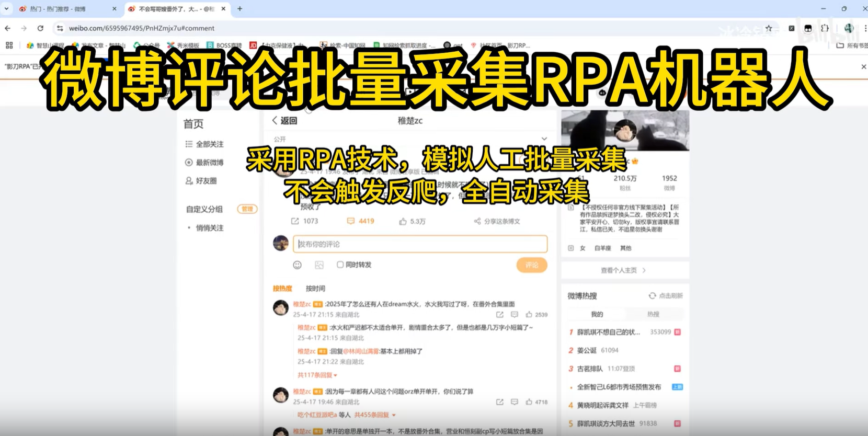Image resolution: width=868 pixels, height=436 pixels.
Task: Open 查看个人主页
Action: pyautogui.click(x=624, y=270)
